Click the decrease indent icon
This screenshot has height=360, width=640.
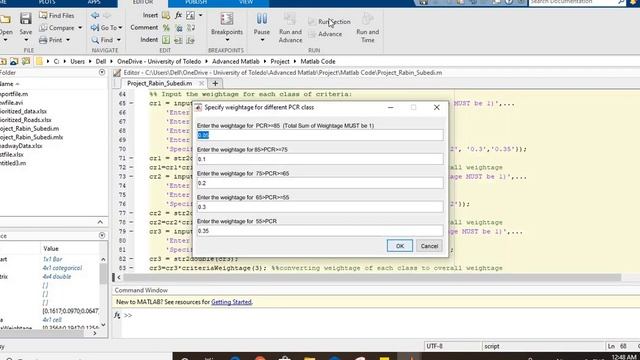[x=190, y=40]
